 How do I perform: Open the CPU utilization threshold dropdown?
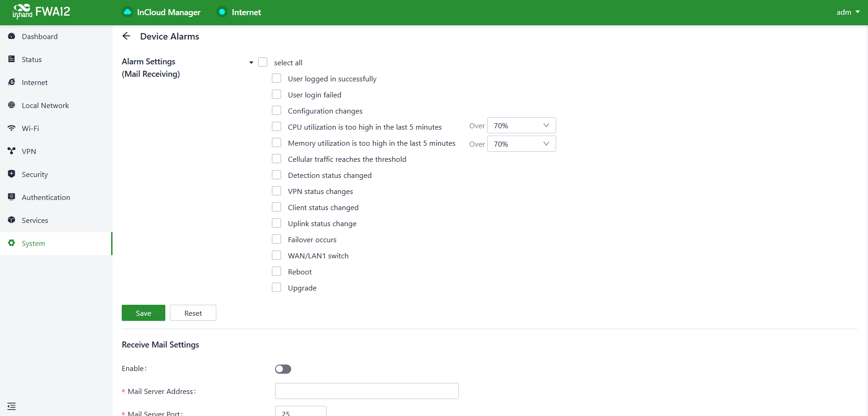click(521, 125)
